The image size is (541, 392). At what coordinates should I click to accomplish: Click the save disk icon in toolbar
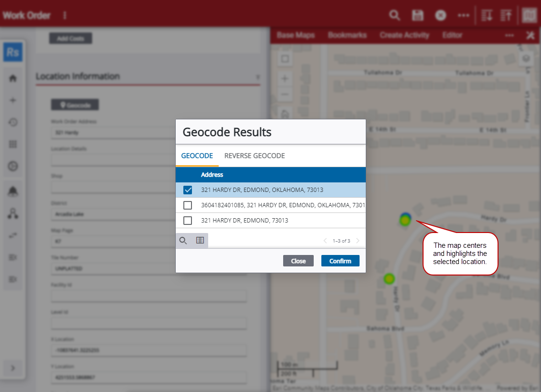pos(418,15)
